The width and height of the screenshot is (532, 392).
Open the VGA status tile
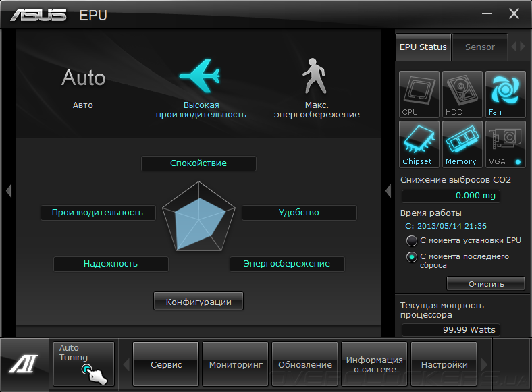pyautogui.click(x=505, y=144)
